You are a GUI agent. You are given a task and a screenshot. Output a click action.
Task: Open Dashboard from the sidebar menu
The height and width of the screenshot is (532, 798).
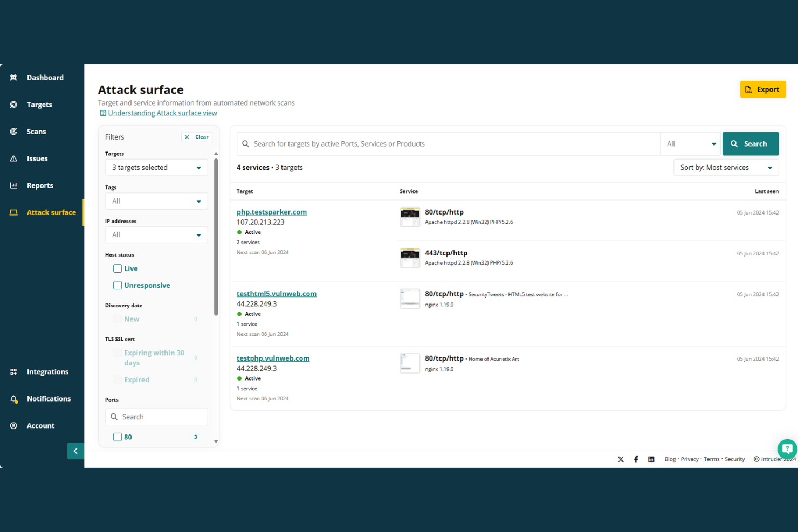click(45, 78)
